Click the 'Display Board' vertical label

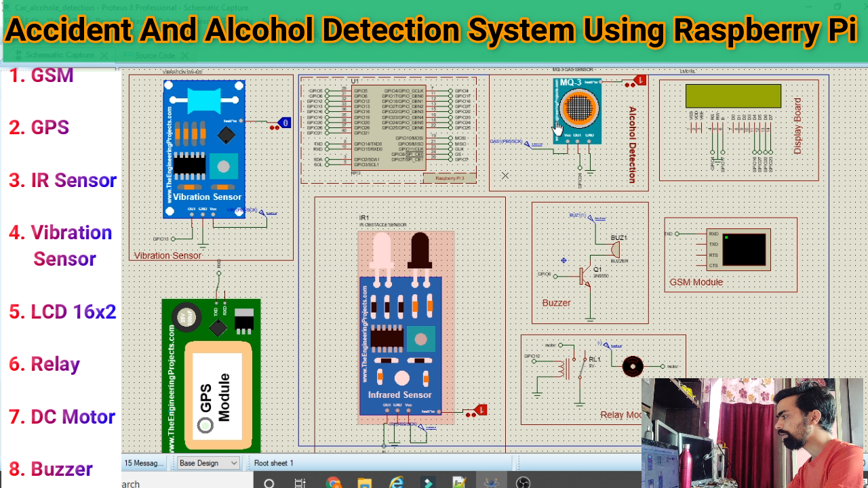coord(797,126)
